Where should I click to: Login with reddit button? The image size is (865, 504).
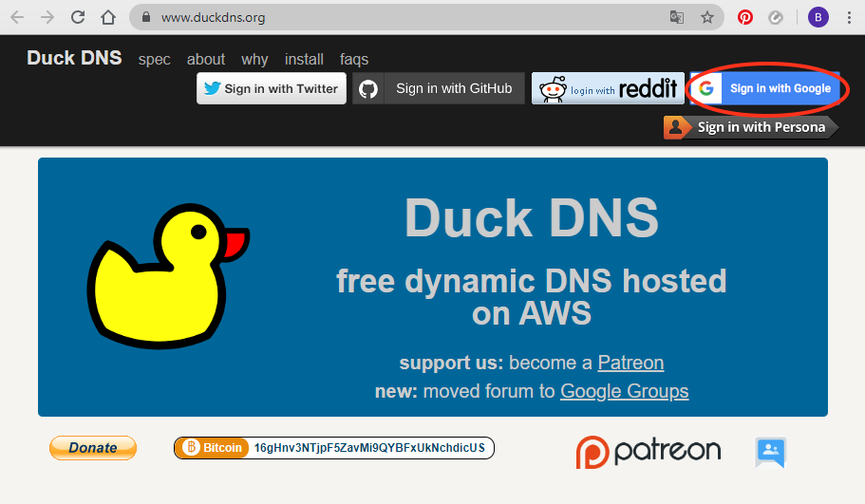tap(608, 88)
